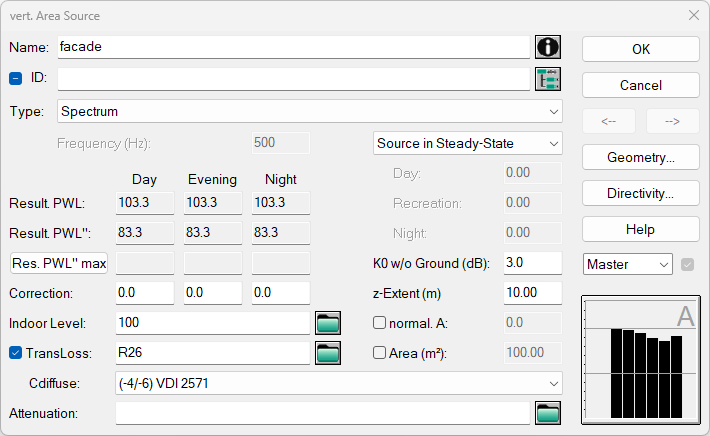Click the Day Result PWL value 103.3
The width and height of the screenshot is (710, 436).
145,203
